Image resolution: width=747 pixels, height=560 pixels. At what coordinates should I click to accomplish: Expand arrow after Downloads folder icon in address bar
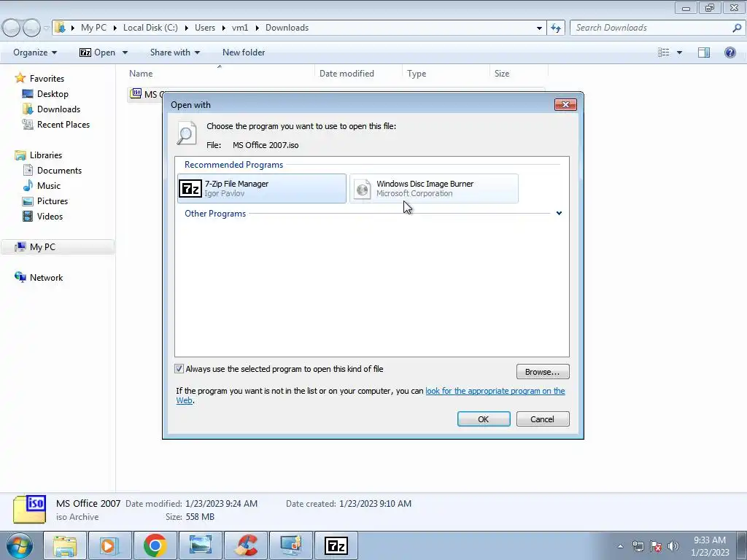pyautogui.click(x=73, y=28)
